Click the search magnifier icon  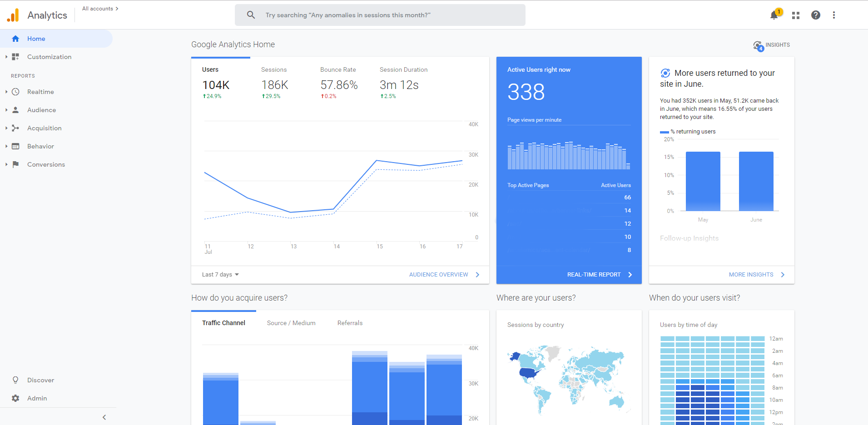(x=251, y=15)
